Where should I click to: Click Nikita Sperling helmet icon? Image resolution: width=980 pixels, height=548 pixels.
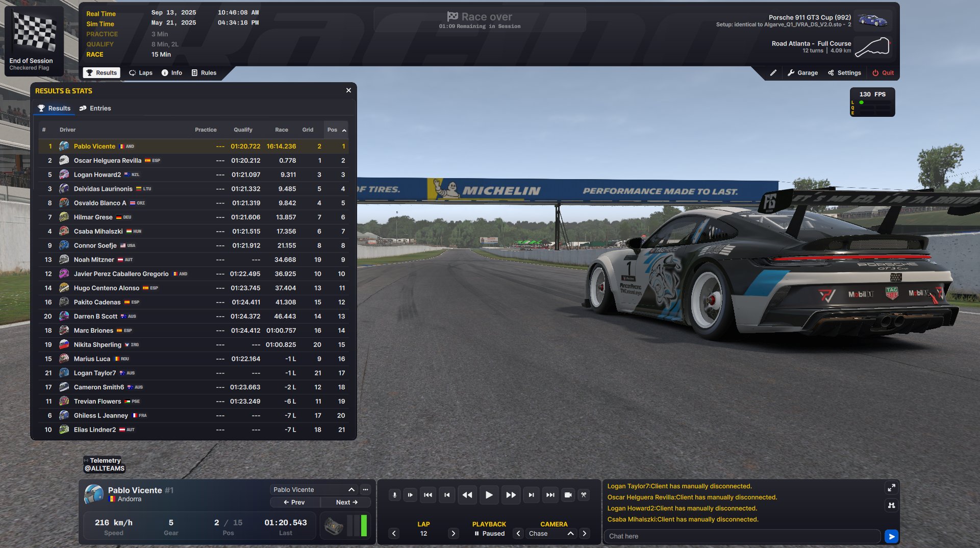[x=64, y=345]
